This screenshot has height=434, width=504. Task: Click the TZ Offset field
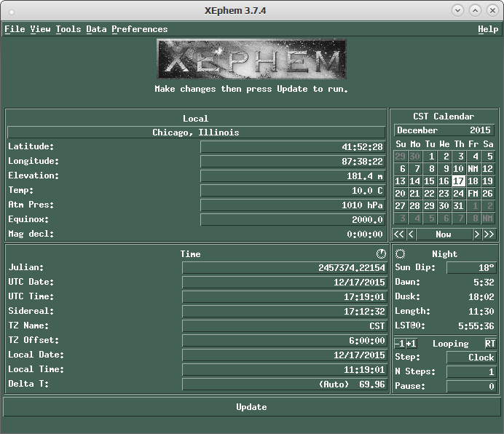[x=285, y=341]
